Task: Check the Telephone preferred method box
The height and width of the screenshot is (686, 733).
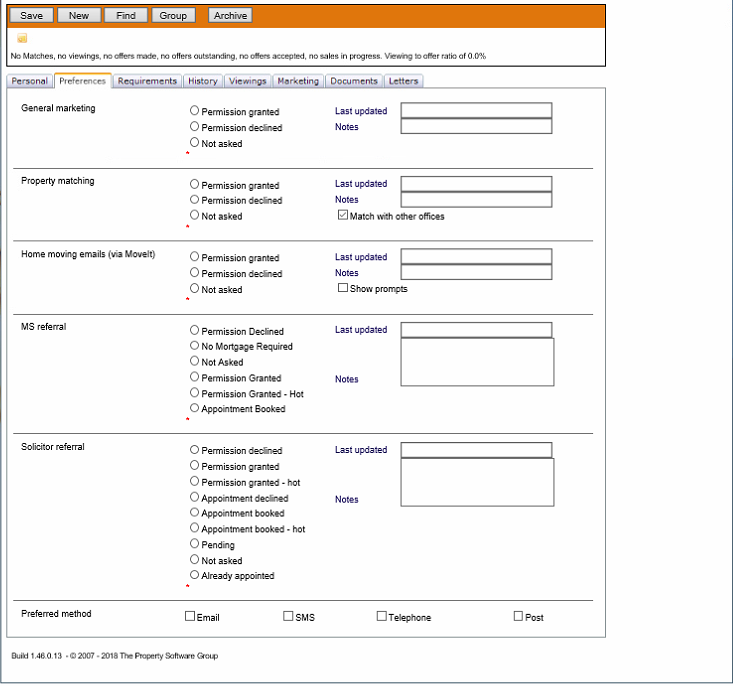Action: coord(381,616)
